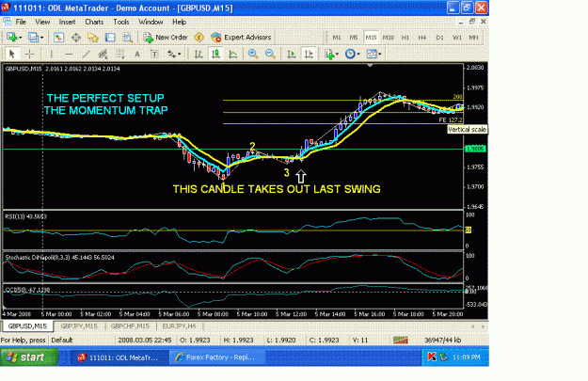Switch to H1 timeframe
Image resolution: width=588 pixels, height=381 pixels.
click(405, 37)
